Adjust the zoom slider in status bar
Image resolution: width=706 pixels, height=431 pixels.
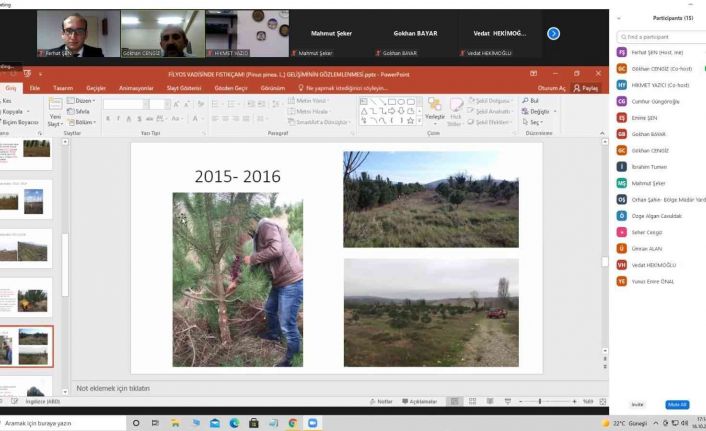[541, 401]
